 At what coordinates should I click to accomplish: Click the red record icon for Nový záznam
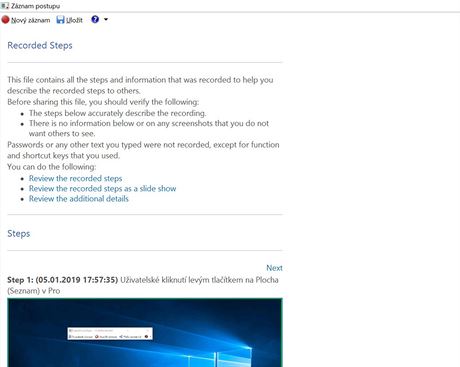click(5, 20)
